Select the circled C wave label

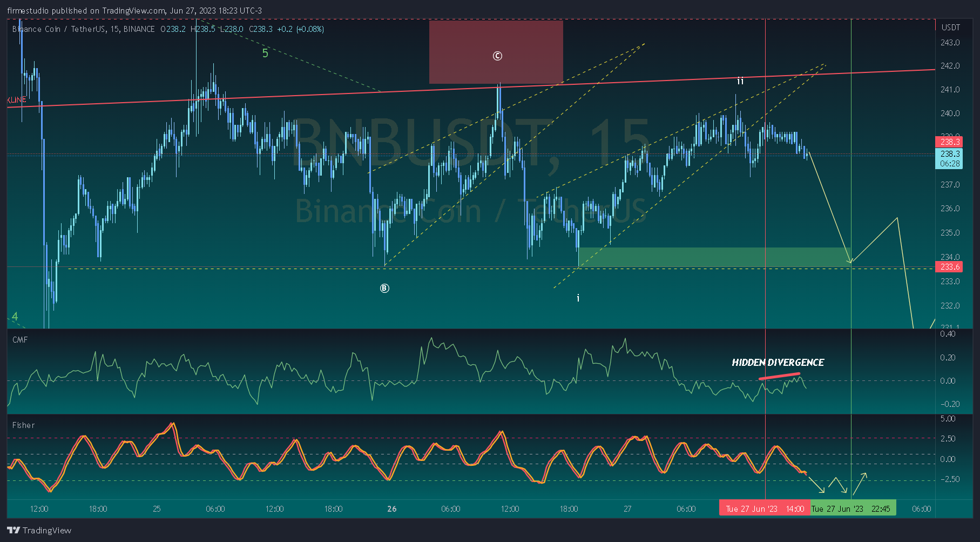497,56
